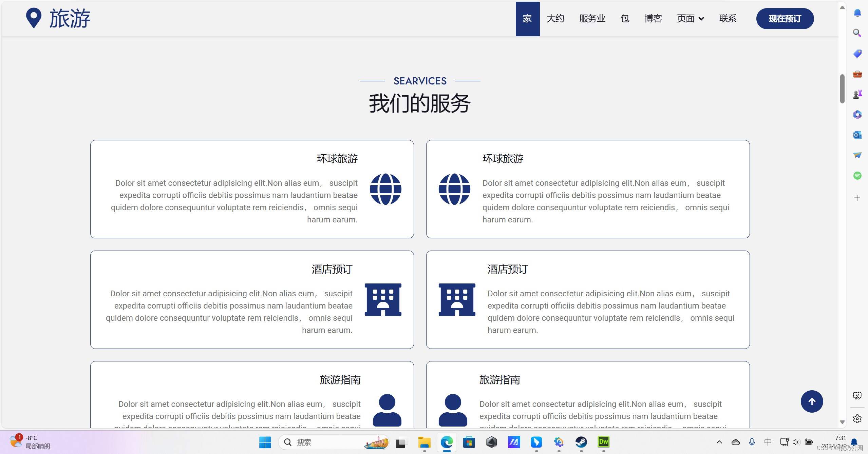868x454 pixels.
Task: Click the SEARVICES section label
Action: pos(420,81)
